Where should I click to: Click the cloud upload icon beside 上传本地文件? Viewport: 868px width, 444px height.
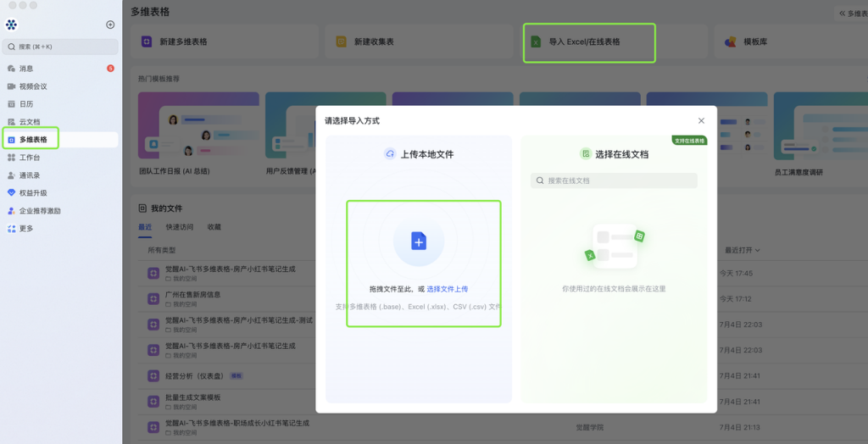(x=390, y=154)
